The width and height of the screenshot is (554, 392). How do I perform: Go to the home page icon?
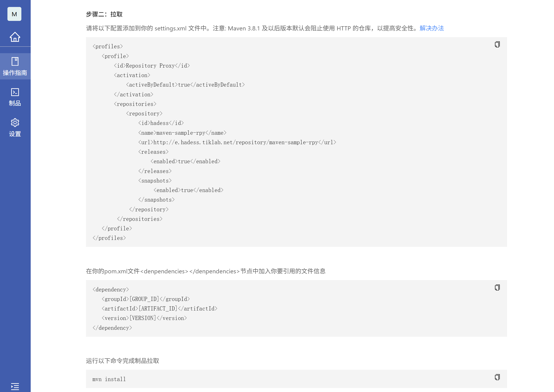[15, 37]
